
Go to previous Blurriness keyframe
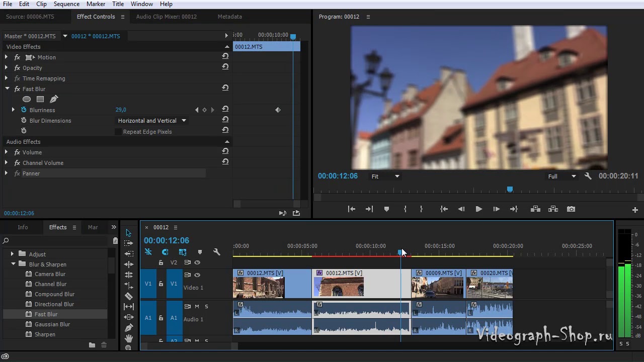(x=197, y=110)
